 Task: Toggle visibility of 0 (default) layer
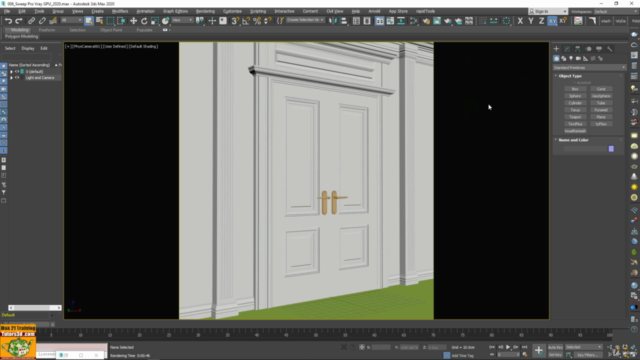pos(17,71)
